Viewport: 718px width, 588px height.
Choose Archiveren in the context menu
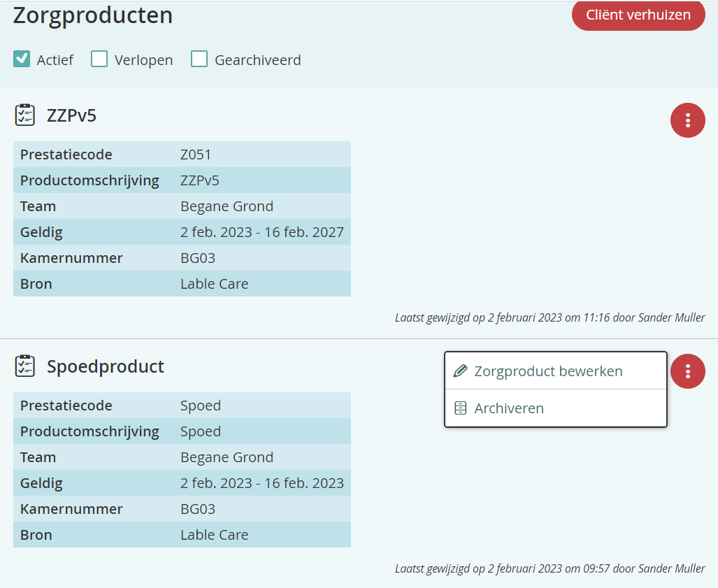(509, 408)
